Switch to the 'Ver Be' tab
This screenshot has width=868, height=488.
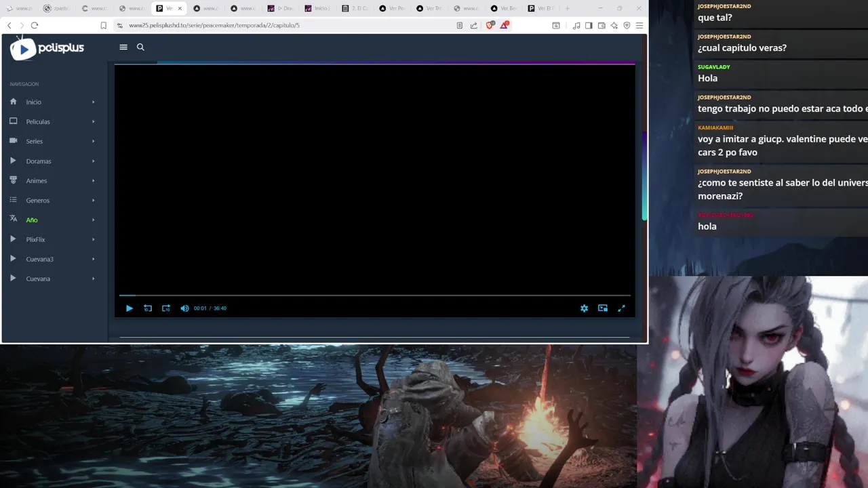pos(504,8)
